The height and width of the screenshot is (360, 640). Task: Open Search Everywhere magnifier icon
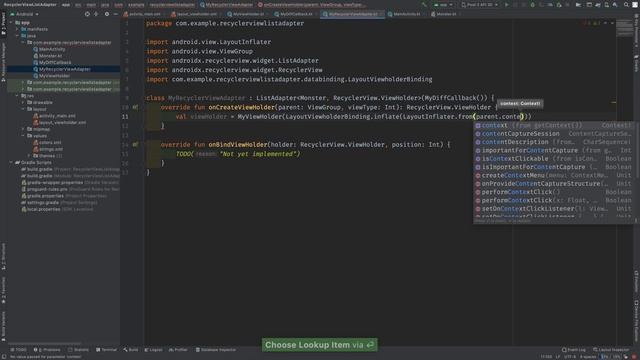pyautogui.click(x=626, y=5)
